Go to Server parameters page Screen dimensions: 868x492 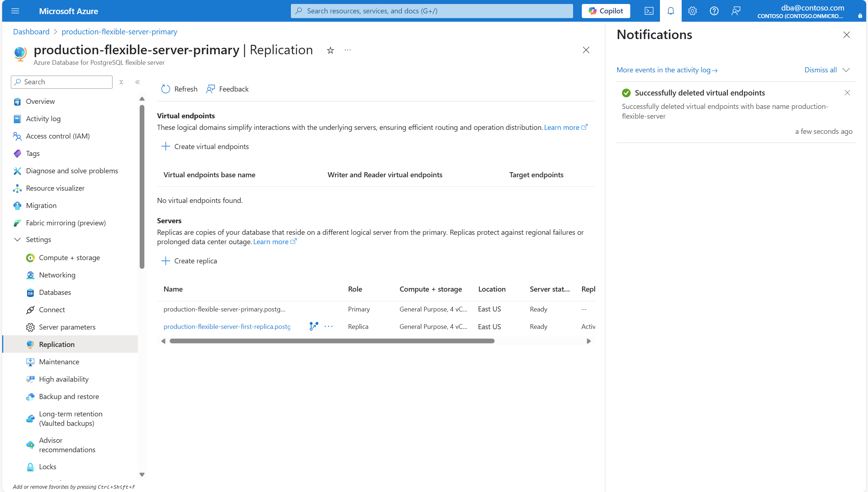[67, 327]
